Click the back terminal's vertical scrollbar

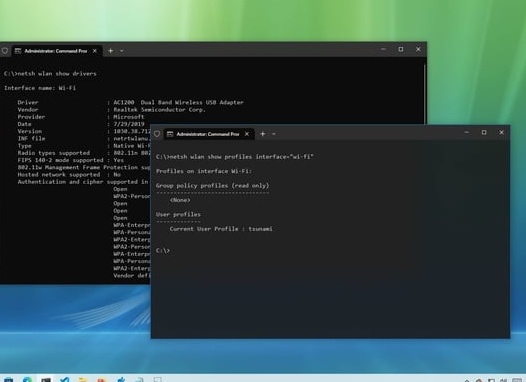coord(425,94)
